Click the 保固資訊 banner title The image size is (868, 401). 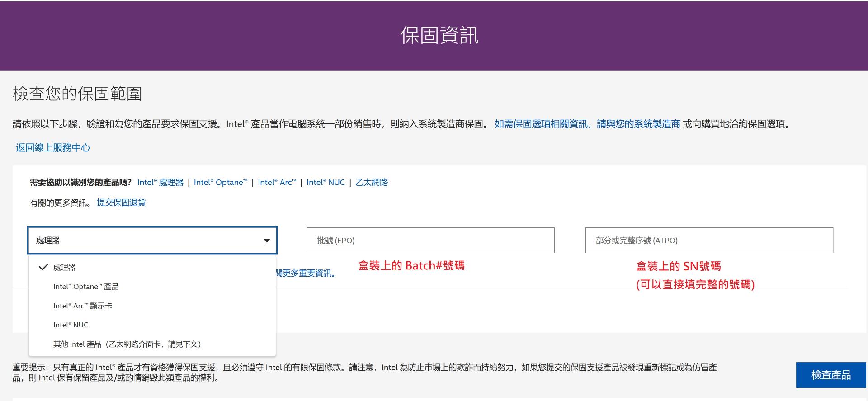coord(439,35)
